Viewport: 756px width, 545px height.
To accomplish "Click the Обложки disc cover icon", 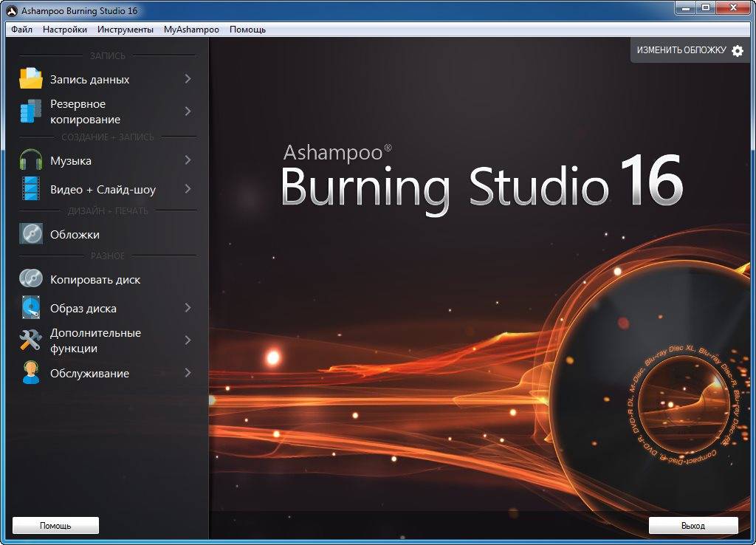I will point(31,234).
